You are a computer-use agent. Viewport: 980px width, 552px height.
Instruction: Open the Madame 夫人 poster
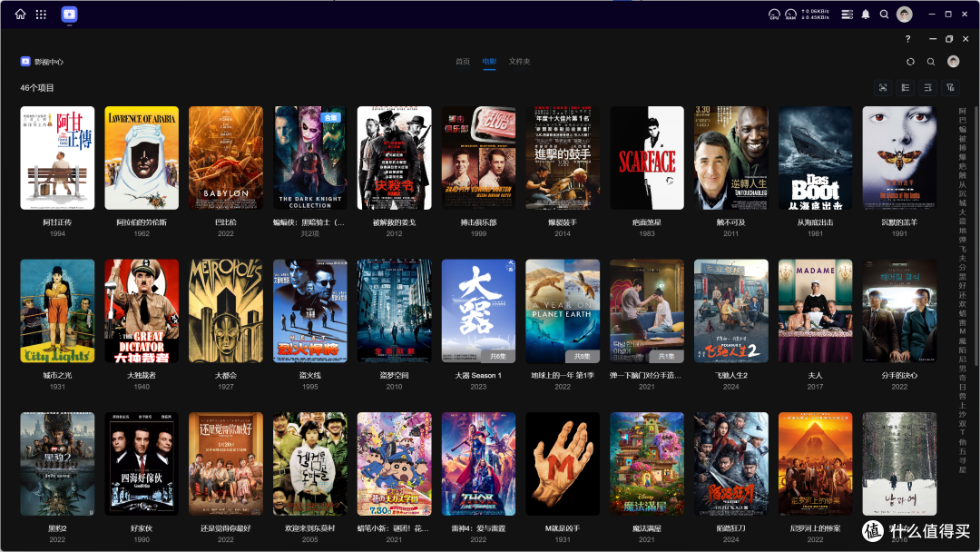tap(815, 310)
